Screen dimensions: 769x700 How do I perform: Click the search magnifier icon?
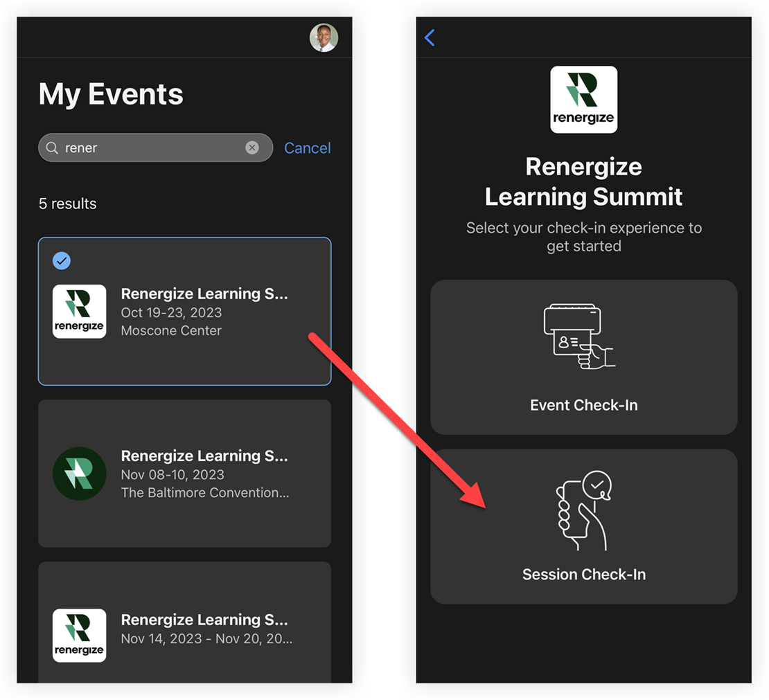point(52,147)
